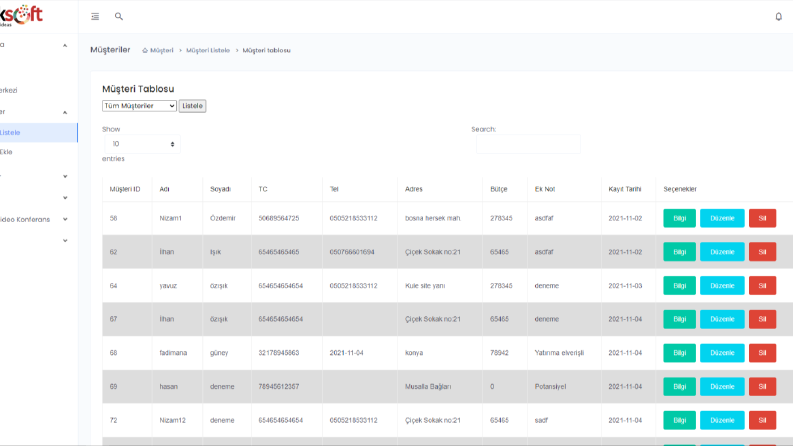Viewport: 793px width, 446px height.
Task: Expand the sidebar group above Video Konferans
Action: [x=65, y=198]
